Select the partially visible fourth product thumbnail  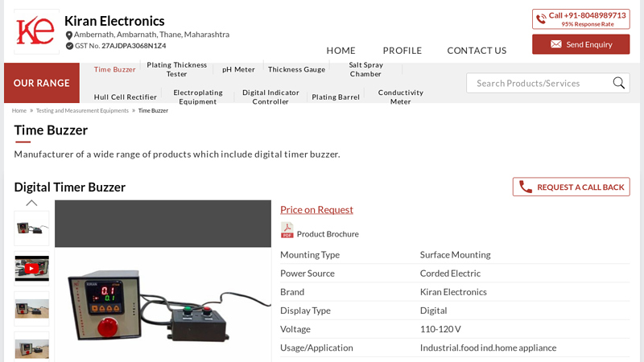(x=31, y=348)
